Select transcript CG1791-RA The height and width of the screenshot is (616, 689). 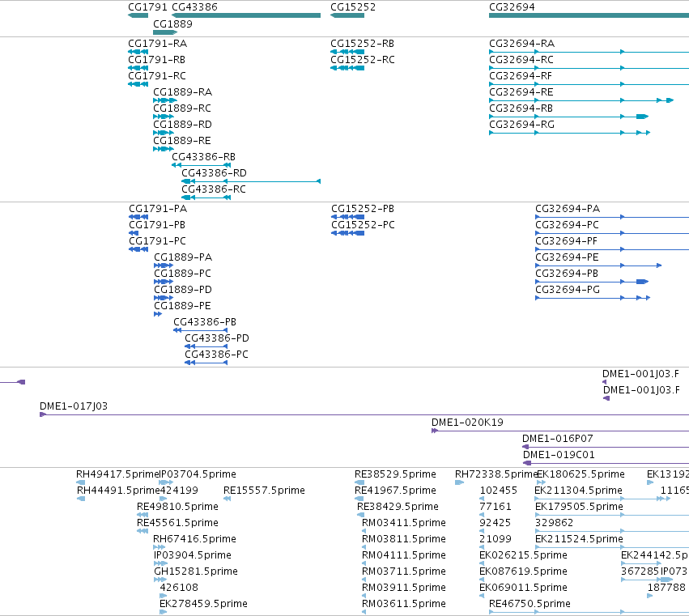click(x=157, y=44)
